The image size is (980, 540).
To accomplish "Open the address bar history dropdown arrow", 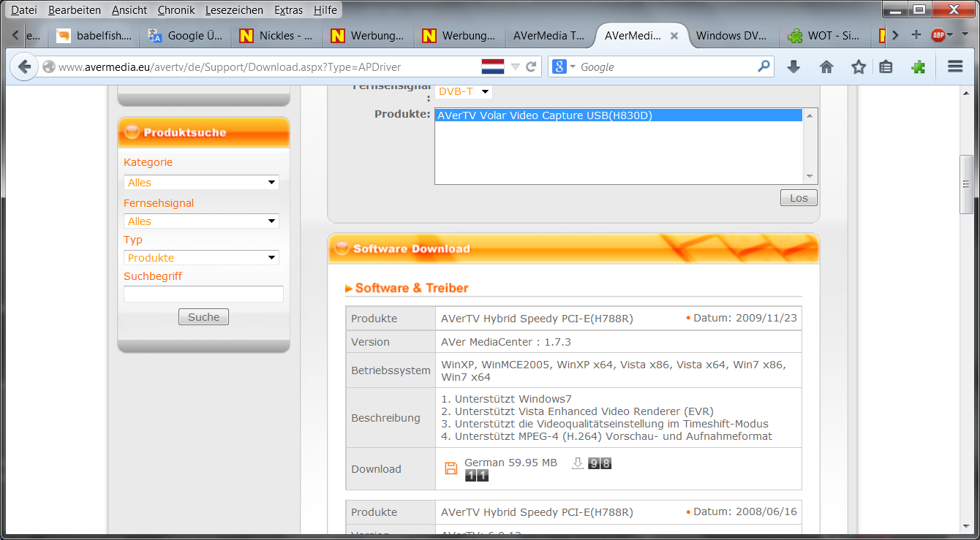I will (515, 67).
